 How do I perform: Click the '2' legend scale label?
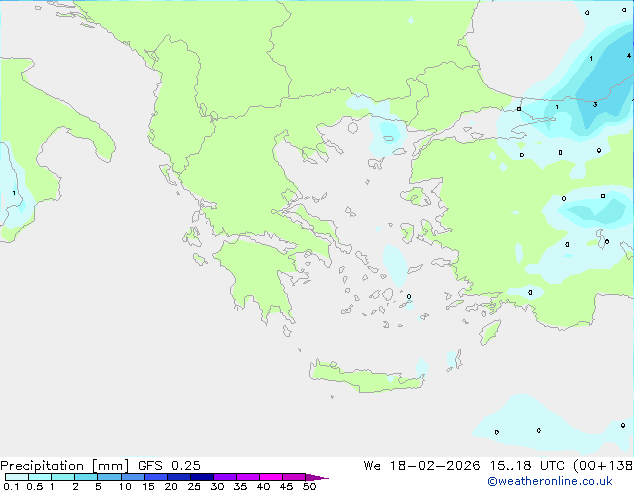point(75,486)
